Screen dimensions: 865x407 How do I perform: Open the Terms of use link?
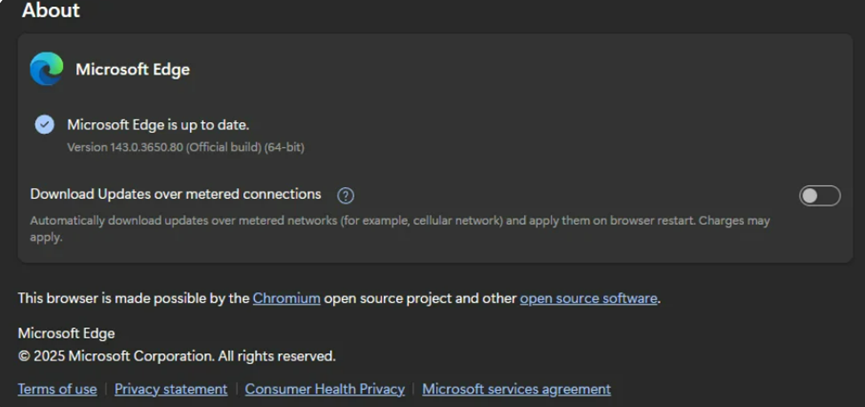(x=57, y=389)
